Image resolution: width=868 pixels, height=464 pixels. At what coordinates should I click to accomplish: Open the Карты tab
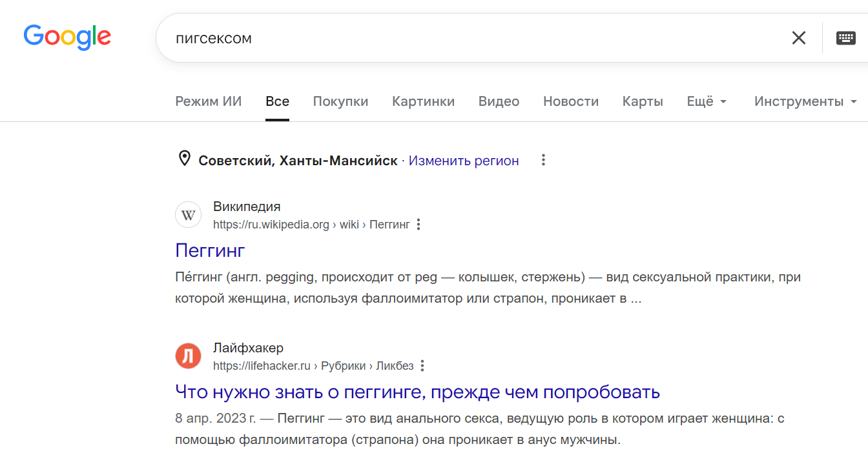pyautogui.click(x=643, y=101)
